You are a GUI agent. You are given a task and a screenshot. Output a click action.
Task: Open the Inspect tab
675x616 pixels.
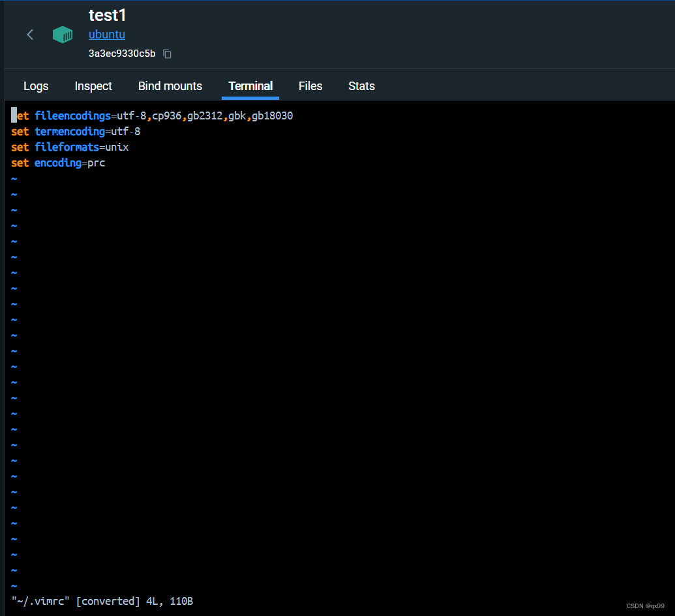[x=93, y=85]
